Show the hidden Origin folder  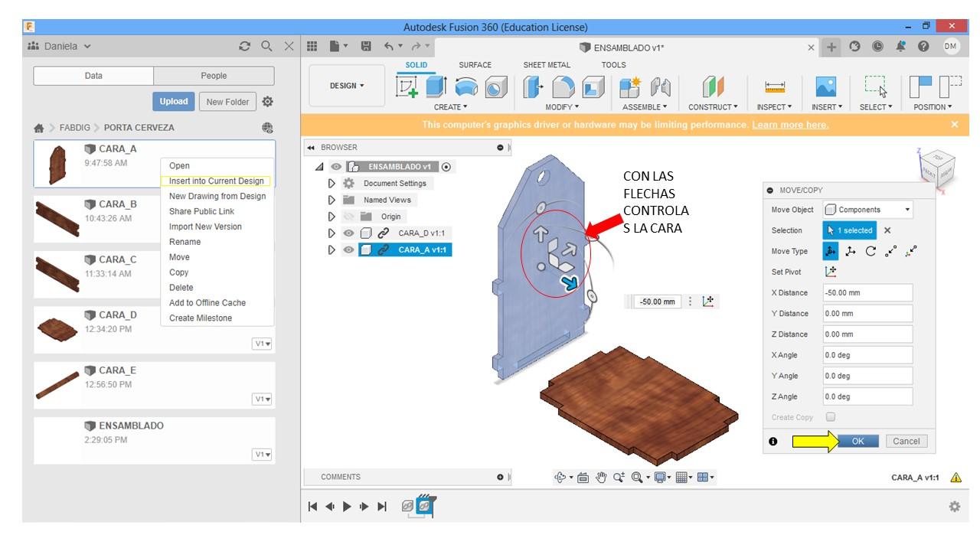click(x=348, y=217)
